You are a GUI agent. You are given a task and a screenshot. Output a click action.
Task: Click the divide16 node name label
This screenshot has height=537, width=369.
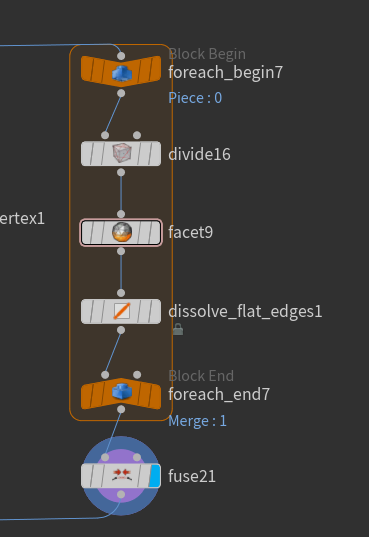point(199,154)
